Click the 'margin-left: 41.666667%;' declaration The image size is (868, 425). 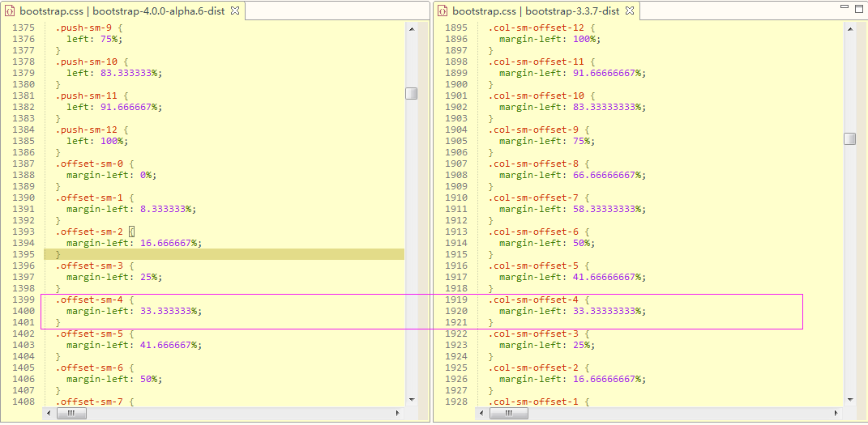pyautogui.click(x=134, y=346)
